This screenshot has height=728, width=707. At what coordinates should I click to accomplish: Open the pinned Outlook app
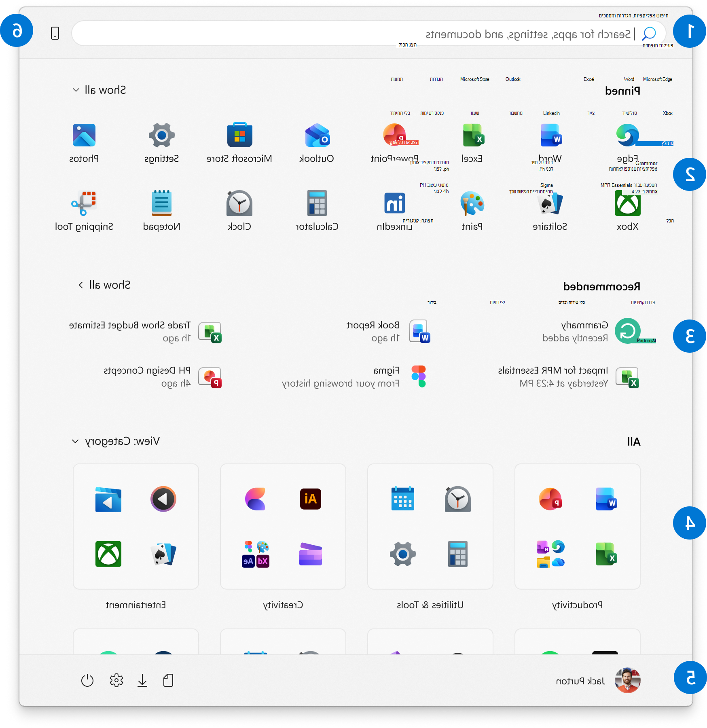317,143
